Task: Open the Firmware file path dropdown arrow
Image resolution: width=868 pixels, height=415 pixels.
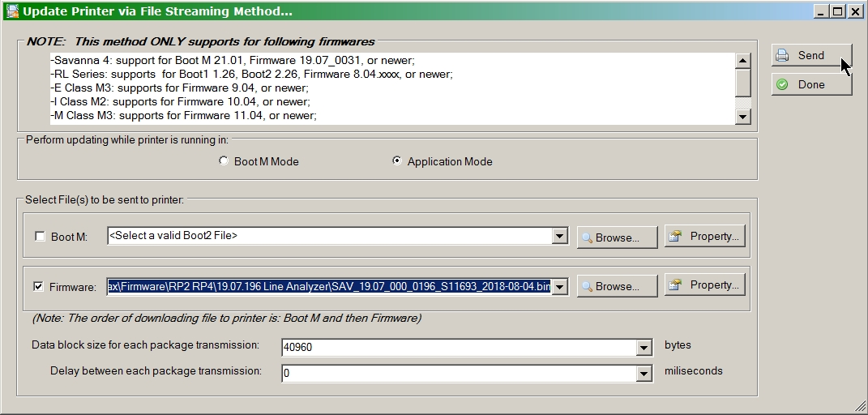Action: coord(559,287)
